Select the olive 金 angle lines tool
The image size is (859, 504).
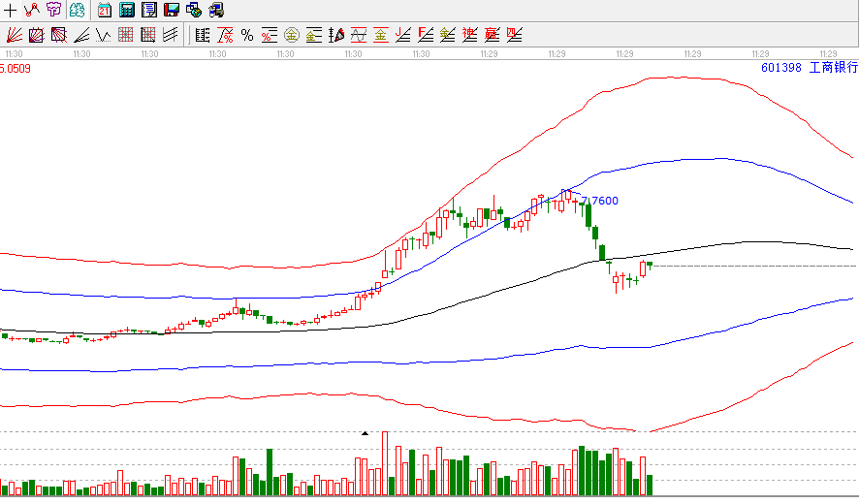[448, 35]
